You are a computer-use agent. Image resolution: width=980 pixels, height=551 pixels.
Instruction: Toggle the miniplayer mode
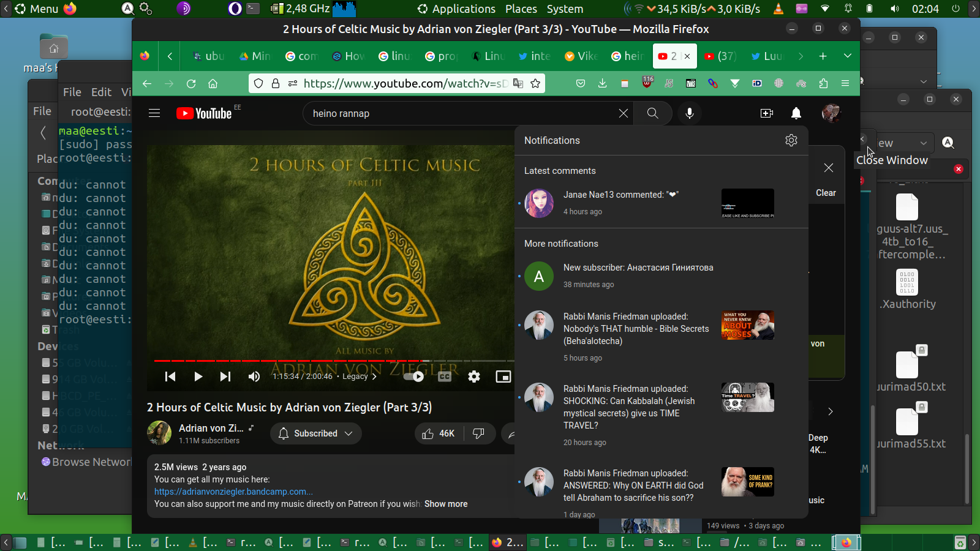[x=503, y=377]
